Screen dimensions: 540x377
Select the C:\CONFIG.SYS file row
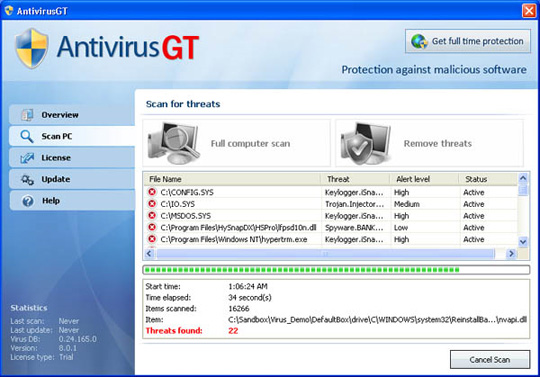(x=331, y=192)
